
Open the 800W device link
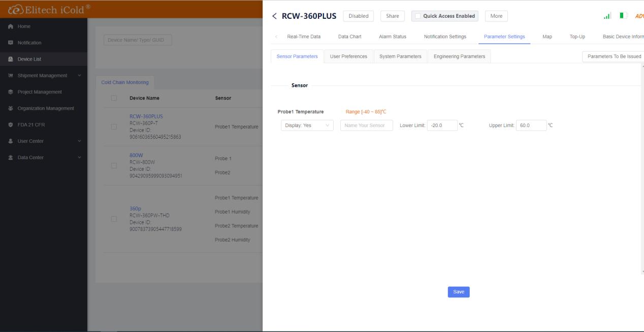click(136, 155)
